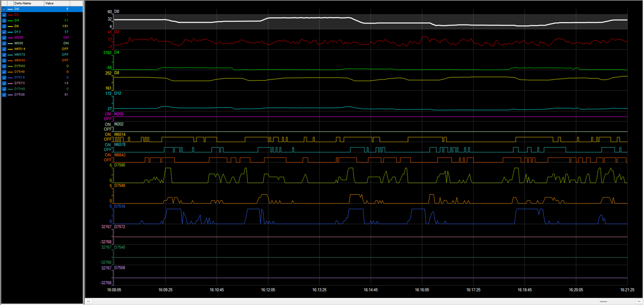Disable the D7580 trace checkbox

[4, 66]
